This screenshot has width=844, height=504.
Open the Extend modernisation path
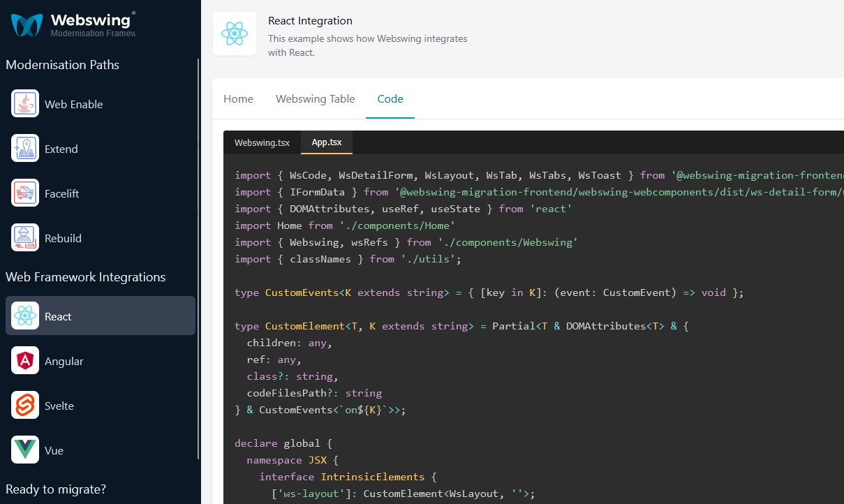101,149
